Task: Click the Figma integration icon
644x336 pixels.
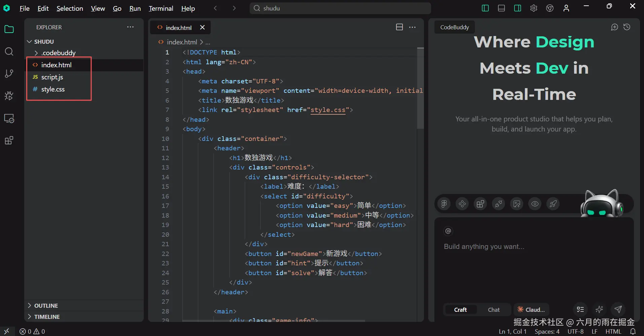Action: point(444,203)
